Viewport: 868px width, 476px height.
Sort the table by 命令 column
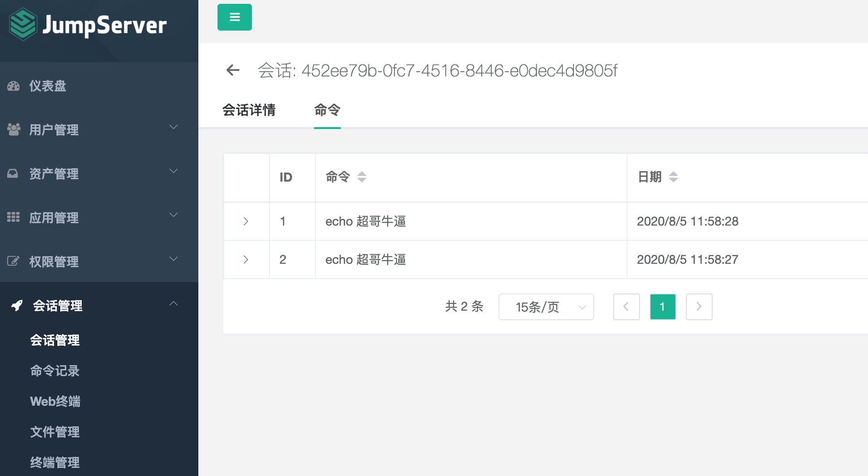tap(362, 177)
